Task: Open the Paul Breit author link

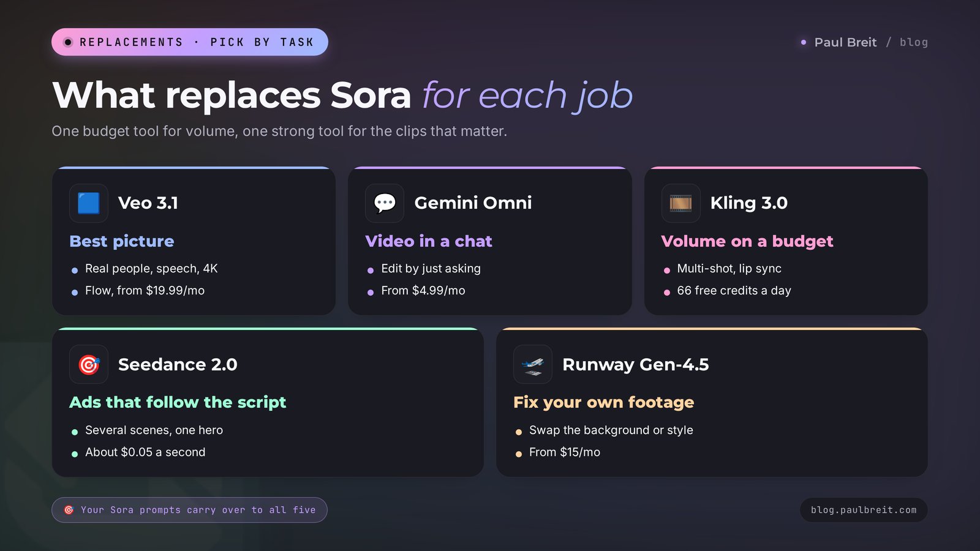Action: coord(845,42)
